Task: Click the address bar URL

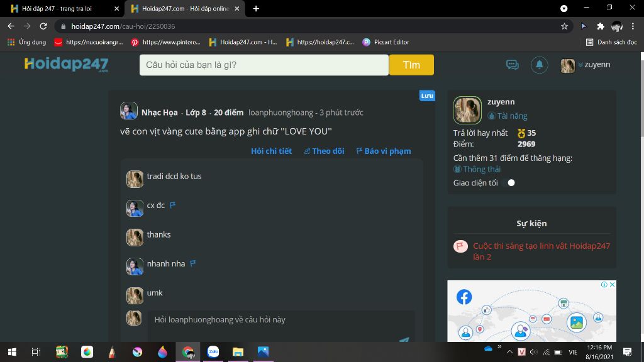Action: [x=123, y=26]
